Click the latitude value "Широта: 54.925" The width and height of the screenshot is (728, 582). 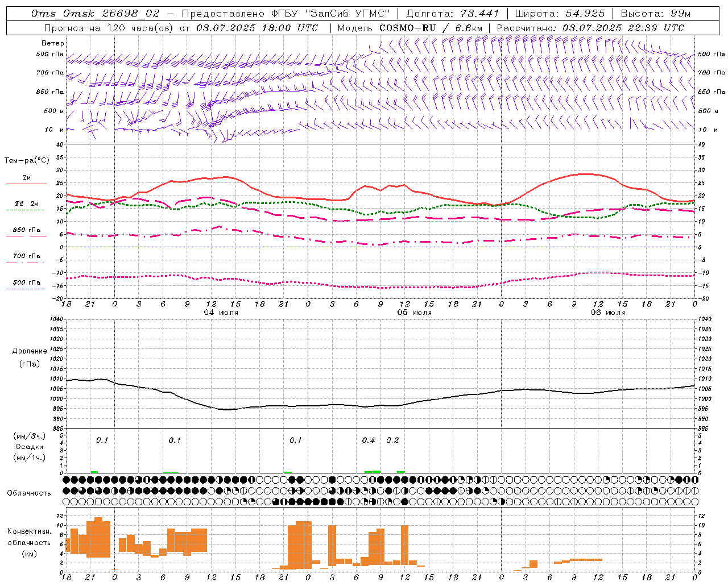[560, 13]
